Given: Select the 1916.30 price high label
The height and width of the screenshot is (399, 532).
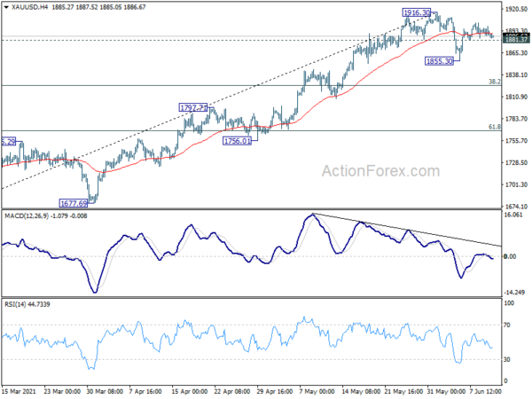Looking at the screenshot, I should coord(417,13).
